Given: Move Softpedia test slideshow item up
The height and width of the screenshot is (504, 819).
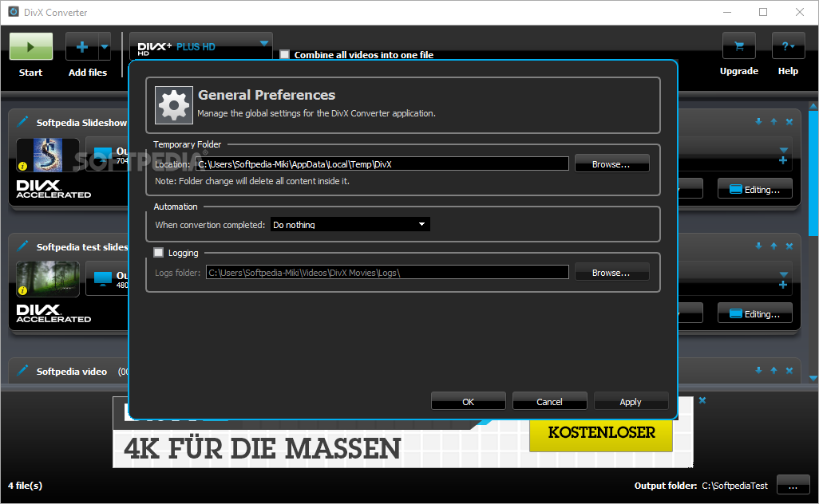Looking at the screenshot, I should [x=774, y=246].
